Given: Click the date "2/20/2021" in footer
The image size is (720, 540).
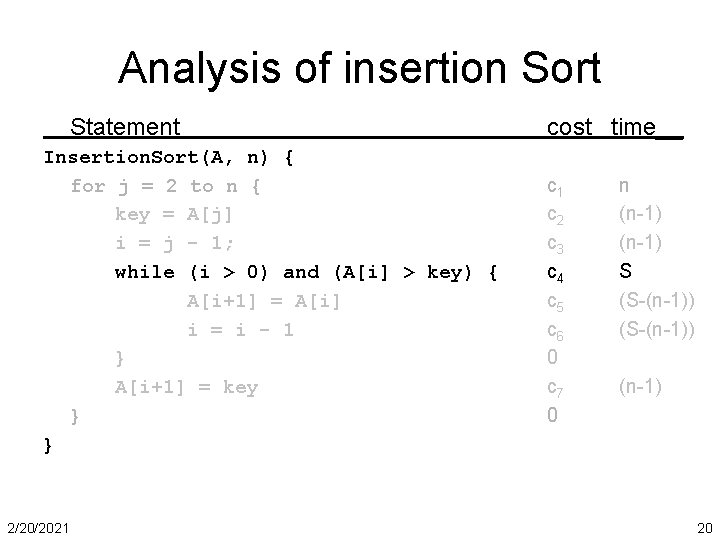Looking at the screenshot, I should [37, 526].
